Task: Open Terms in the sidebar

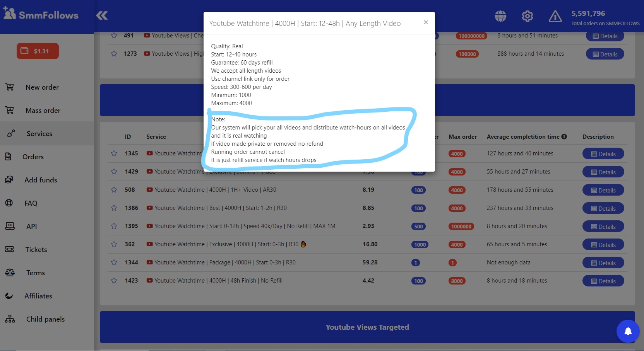Action: [36, 273]
